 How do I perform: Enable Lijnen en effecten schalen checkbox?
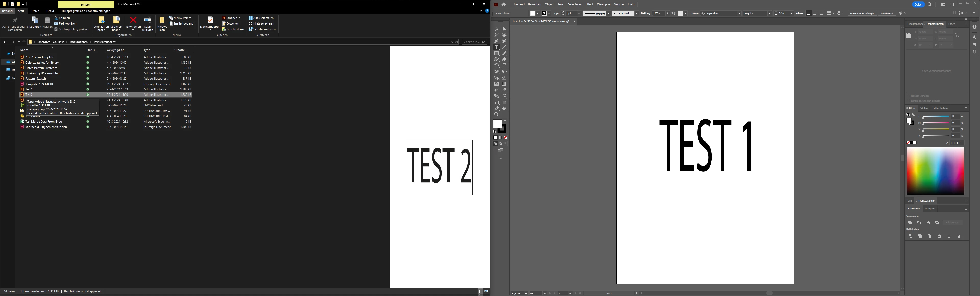(909, 101)
